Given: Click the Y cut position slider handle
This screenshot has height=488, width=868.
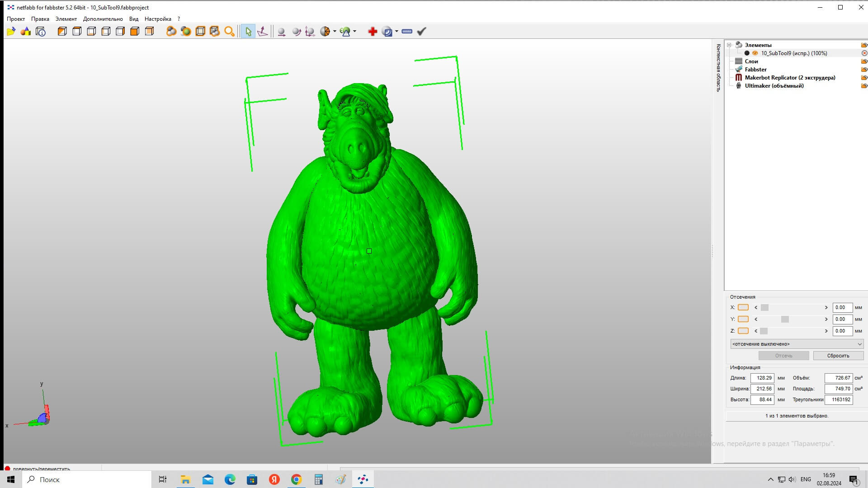Looking at the screenshot, I should [x=785, y=319].
